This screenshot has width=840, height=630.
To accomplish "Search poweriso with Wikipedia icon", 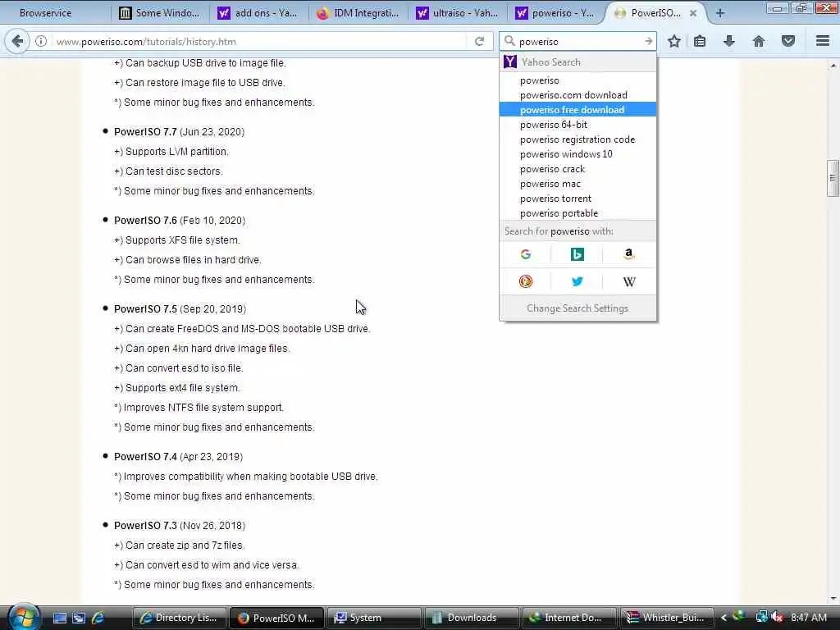I will 629,281.
